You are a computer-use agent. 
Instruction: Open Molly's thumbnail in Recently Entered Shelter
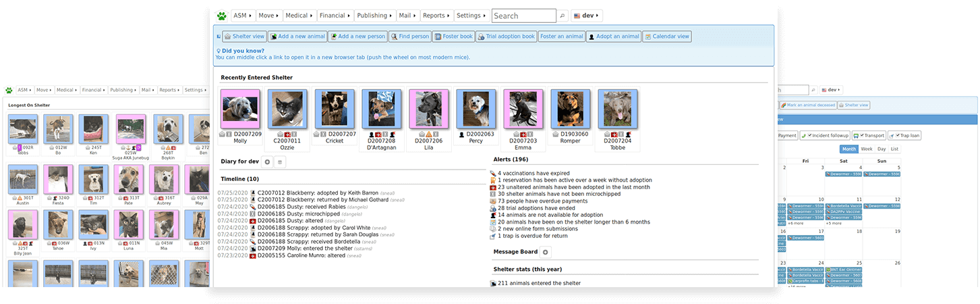[x=240, y=109]
